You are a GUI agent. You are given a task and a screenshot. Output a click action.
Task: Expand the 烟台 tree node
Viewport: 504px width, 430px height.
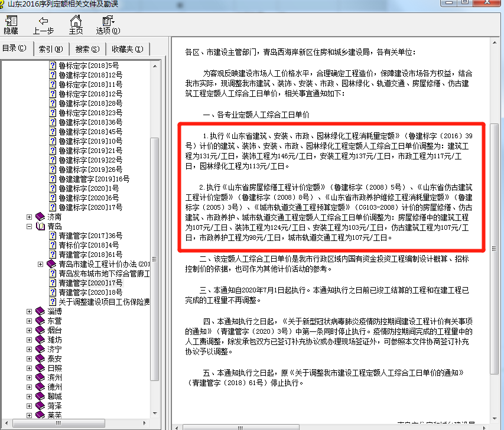tap(30, 330)
